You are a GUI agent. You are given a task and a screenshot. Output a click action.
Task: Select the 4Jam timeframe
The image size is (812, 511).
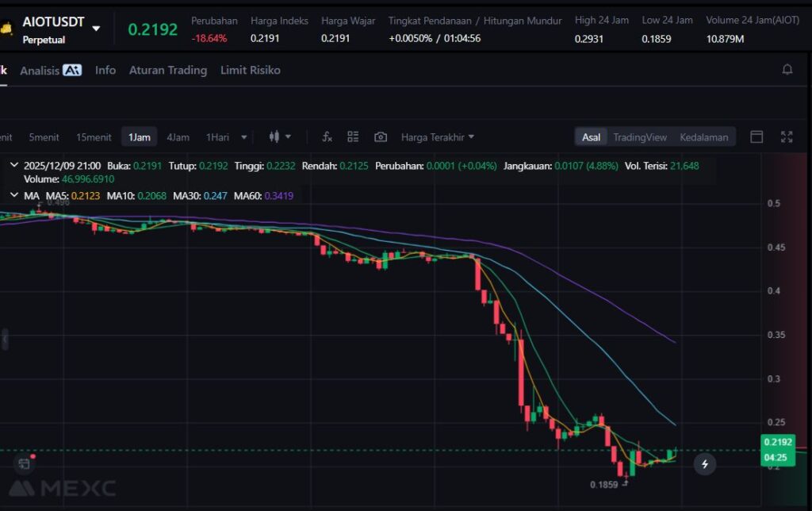pos(178,137)
